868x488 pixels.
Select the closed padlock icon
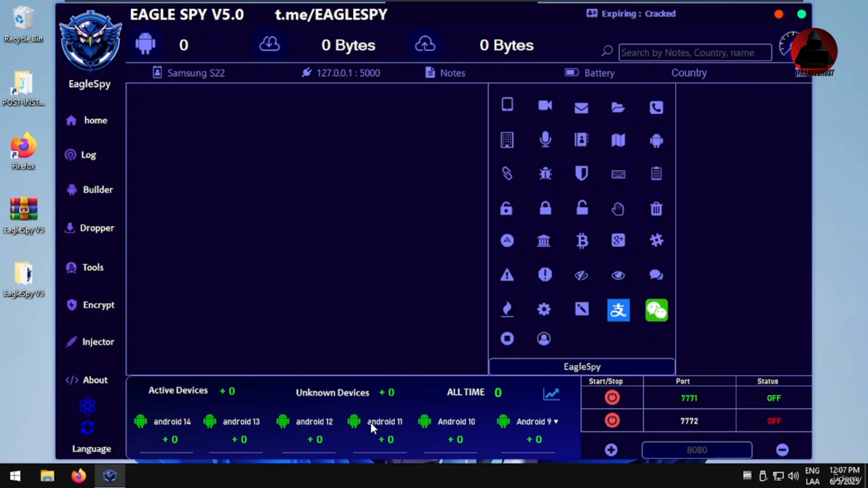(x=545, y=208)
